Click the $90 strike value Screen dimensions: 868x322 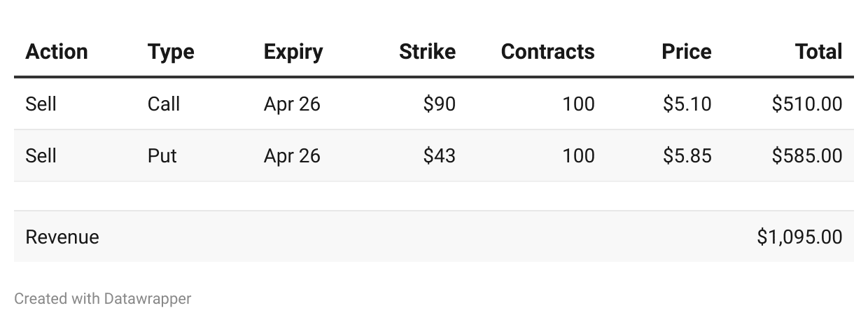[440, 104]
